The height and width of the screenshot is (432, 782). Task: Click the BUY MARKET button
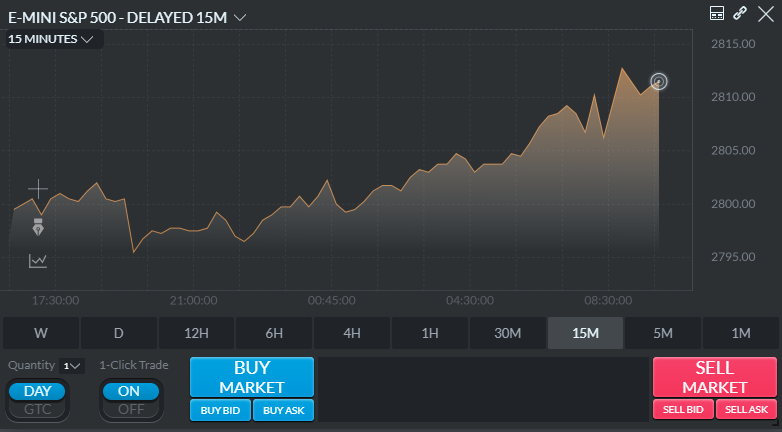click(x=252, y=377)
